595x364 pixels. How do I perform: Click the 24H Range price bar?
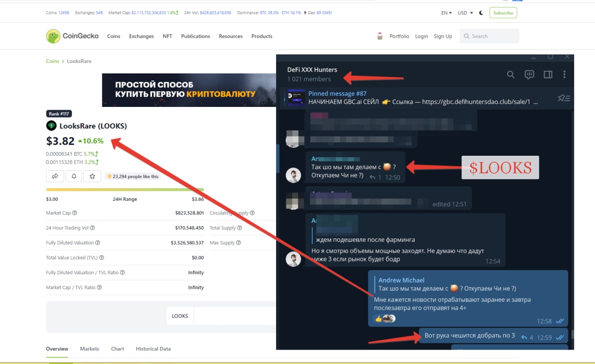pos(125,190)
